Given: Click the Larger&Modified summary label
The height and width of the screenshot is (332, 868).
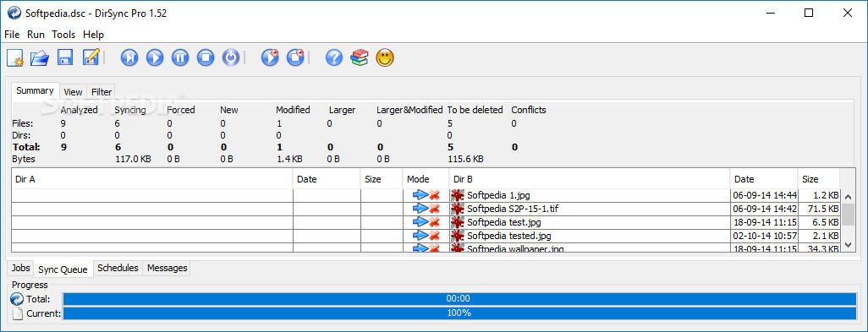Looking at the screenshot, I should (409, 110).
